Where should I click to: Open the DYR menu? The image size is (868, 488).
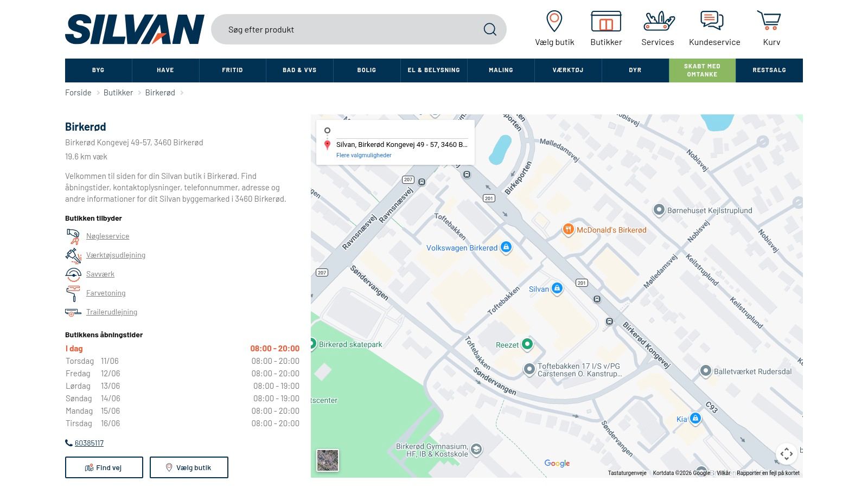click(x=635, y=70)
